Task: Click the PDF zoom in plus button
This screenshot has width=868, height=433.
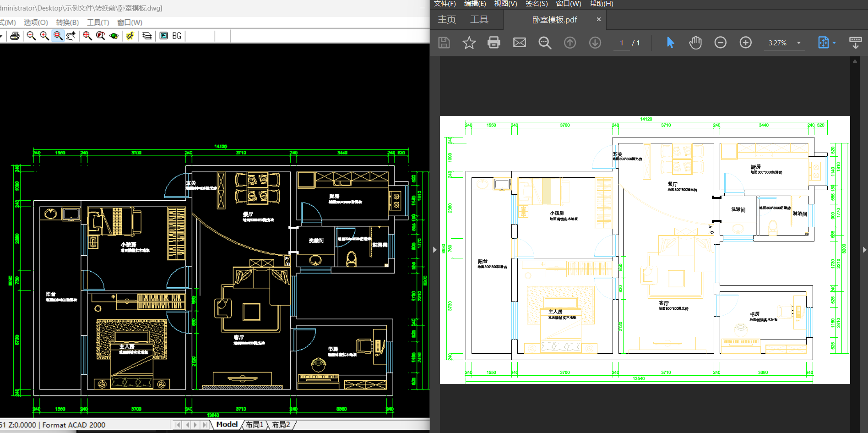Action: point(745,43)
